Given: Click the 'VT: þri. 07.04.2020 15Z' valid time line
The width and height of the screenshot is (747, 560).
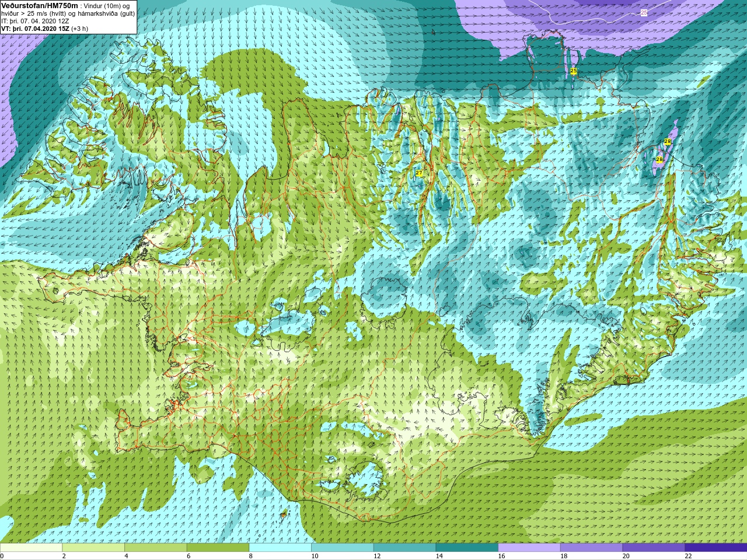Looking at the screenshot, I should tap(35, 29).
